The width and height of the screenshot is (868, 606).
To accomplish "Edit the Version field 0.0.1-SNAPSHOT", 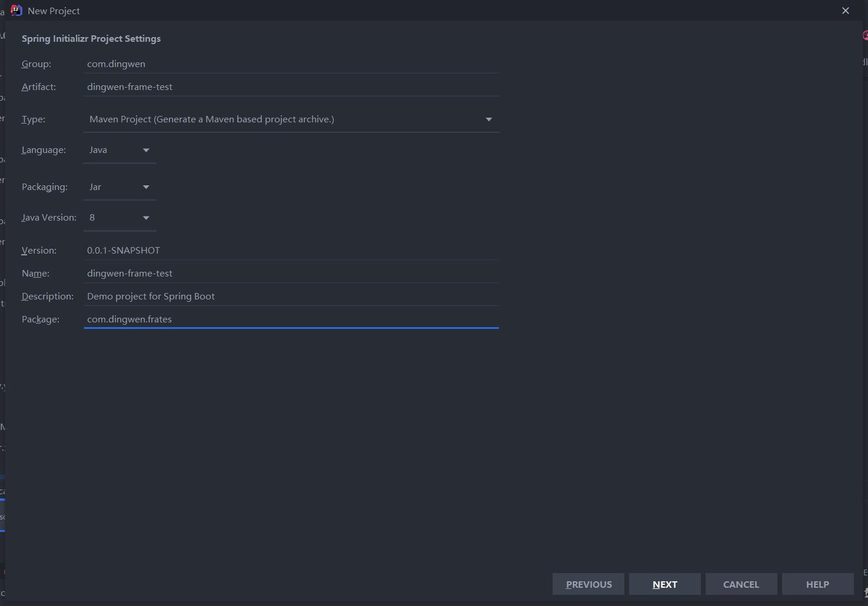I will coord(291,250).
